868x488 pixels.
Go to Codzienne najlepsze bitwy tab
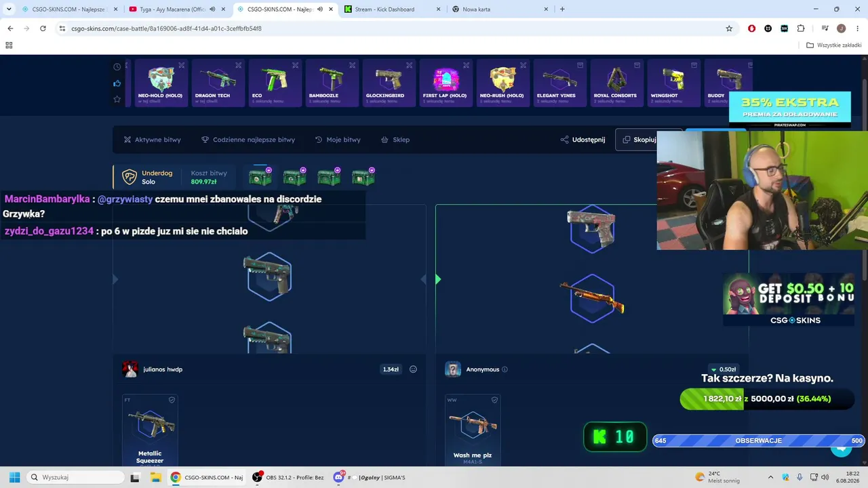pyautogui.click(x=248, y=140)
